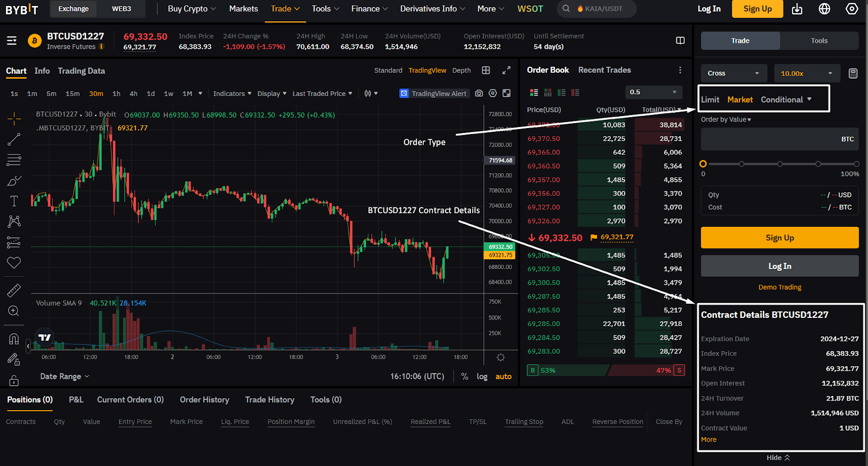Expand the Date Range selector
868x466 pixels.
coord(65,376)
